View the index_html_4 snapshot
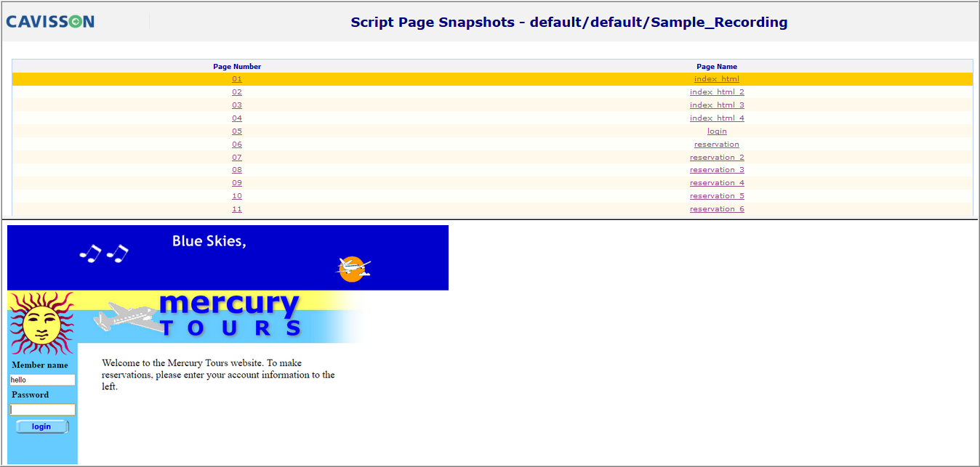The image size is (980, 467). (x=717, y=118)
